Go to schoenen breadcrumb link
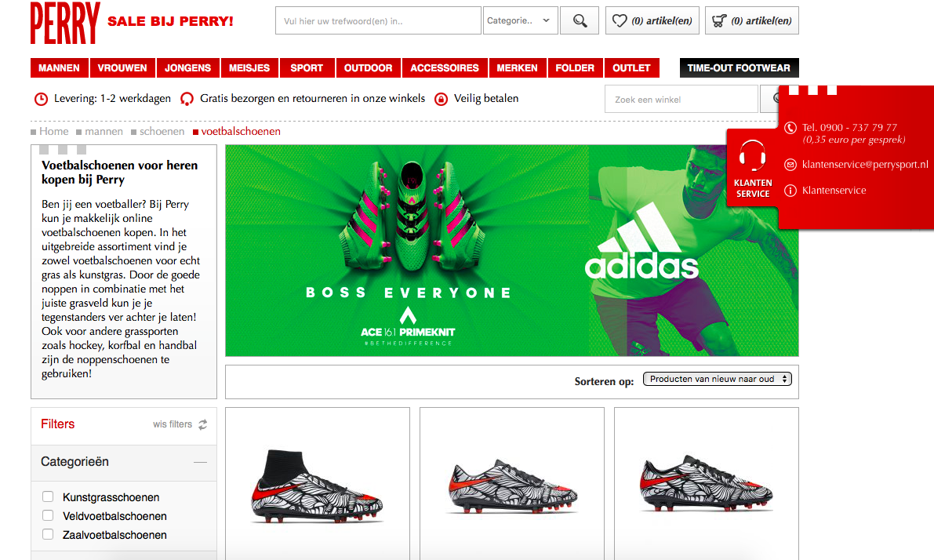 coord(162,131)
